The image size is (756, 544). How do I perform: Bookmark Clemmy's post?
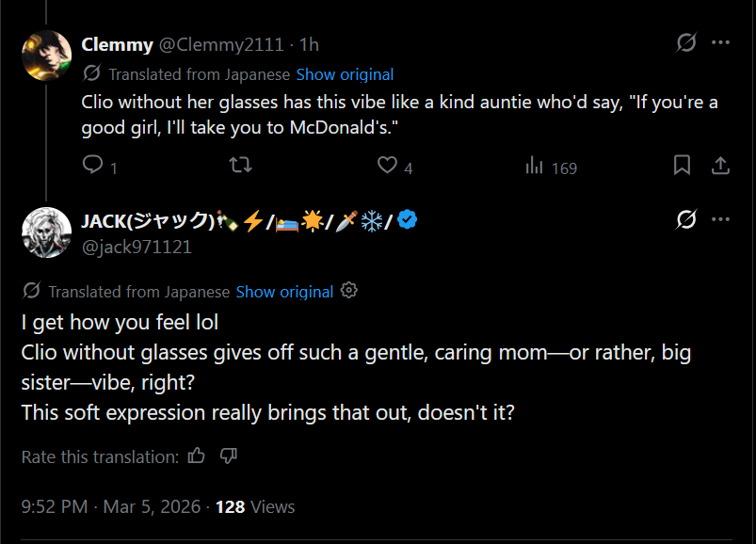click(x=683, y=166)
